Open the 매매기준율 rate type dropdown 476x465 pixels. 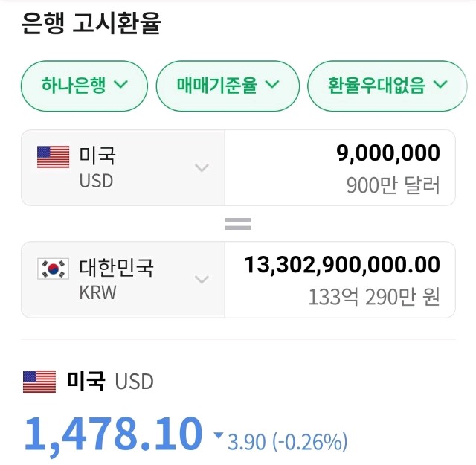pos(228,85)
